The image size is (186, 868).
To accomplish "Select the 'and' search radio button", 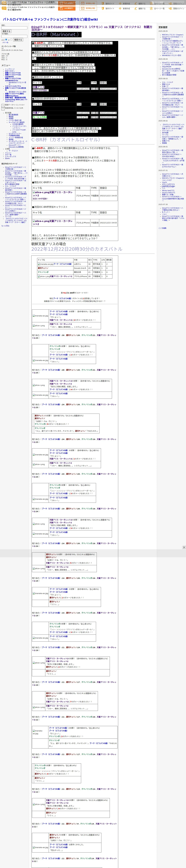I will coord(6,40).
